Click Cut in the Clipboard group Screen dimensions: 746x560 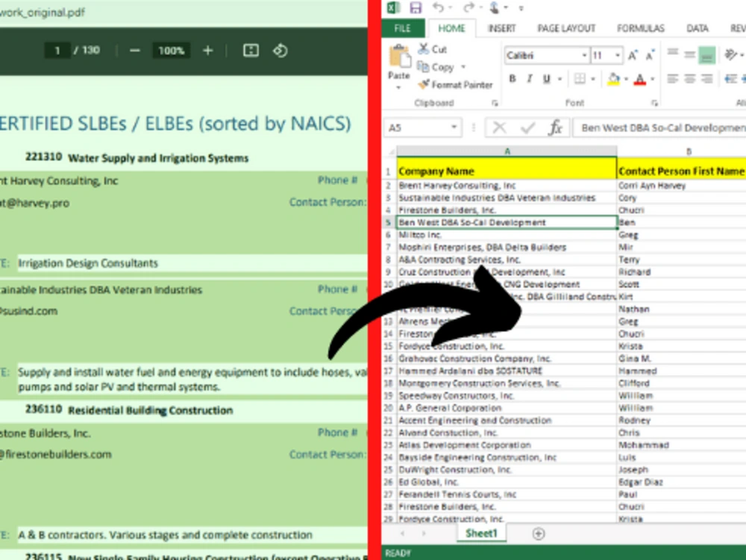[x=433, y=49]
